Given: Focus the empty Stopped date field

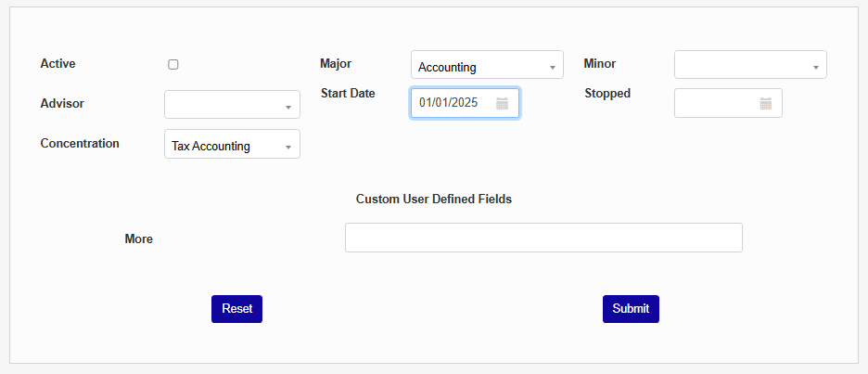Looking at the screenshot, I should (716, 103).
